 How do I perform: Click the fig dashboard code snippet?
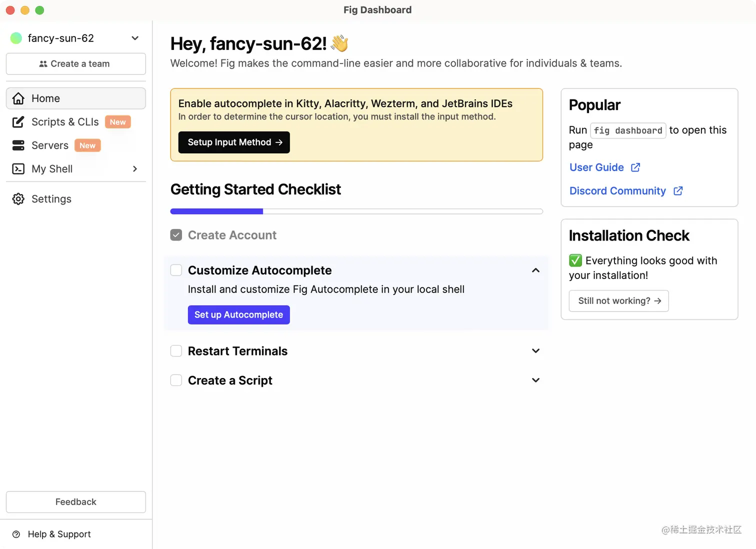(628, 130)
